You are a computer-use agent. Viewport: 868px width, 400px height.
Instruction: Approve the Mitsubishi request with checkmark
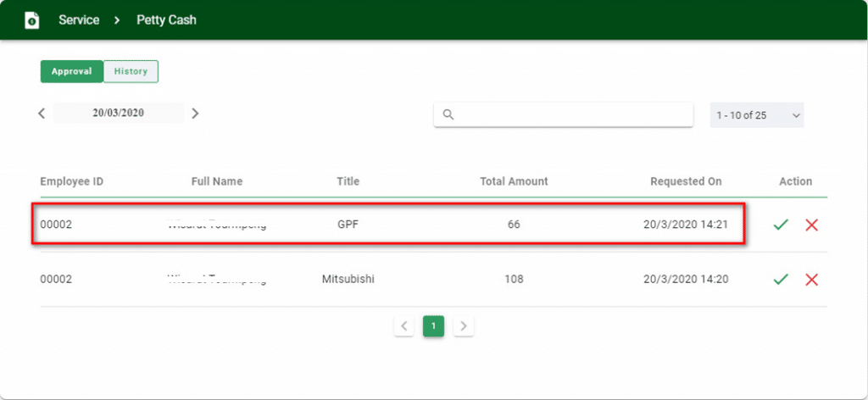pyautogui.click(x=781, y=280)
